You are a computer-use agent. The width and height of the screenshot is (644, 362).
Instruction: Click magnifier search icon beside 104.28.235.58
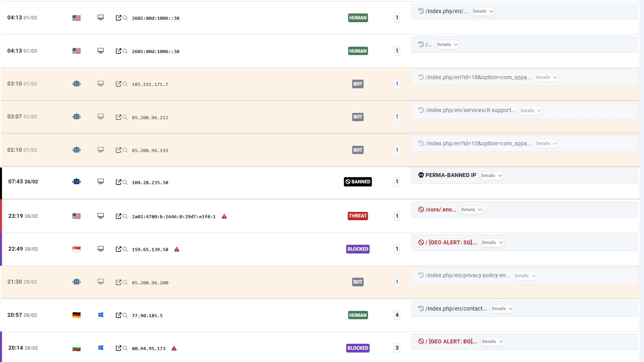(125, 182)
